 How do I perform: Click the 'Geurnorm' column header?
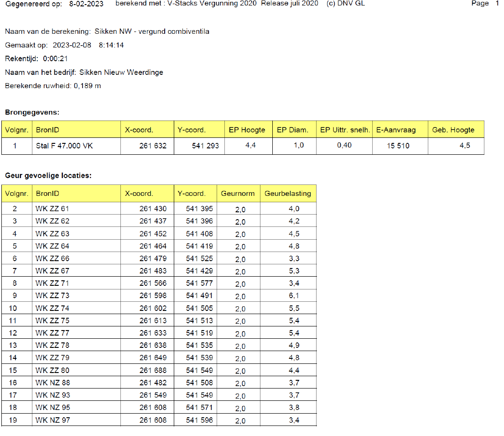[238, 194]
